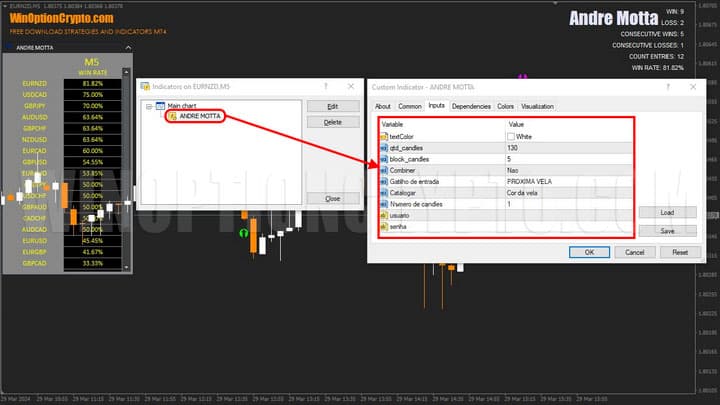
Task: Collapse the Main chart tree node
Action: coord(148,105)
